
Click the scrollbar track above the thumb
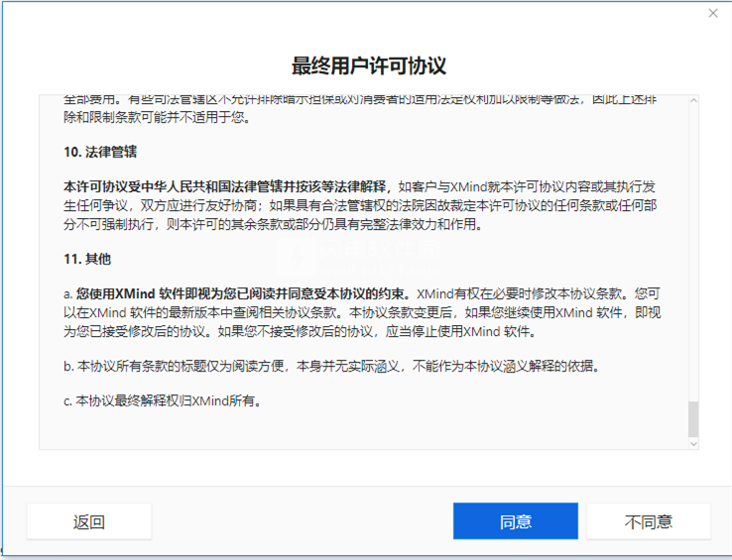[x=692, y=248]
